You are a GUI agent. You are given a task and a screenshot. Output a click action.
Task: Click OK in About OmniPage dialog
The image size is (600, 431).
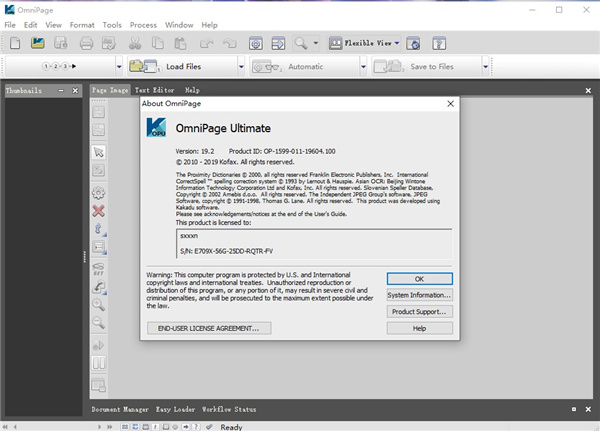pos(419,279)
